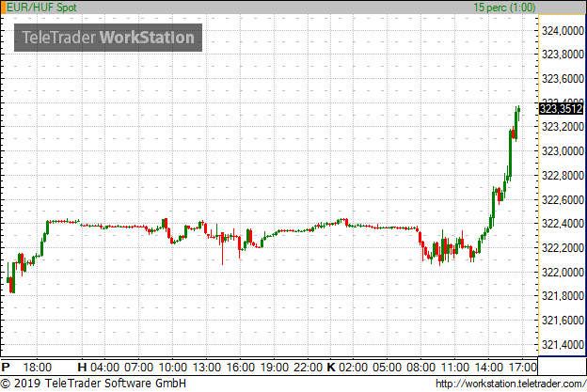Click the H day marker on time axis
This screenshot has height=392, width=587.
(82, 367)
